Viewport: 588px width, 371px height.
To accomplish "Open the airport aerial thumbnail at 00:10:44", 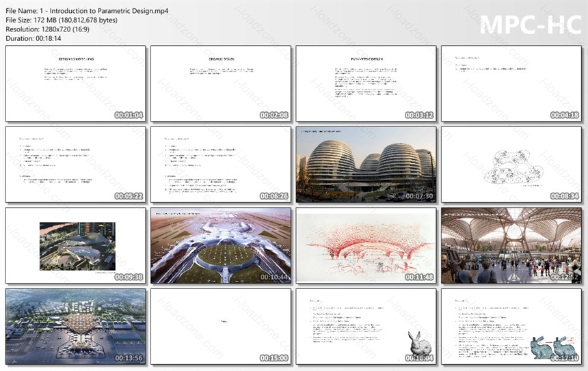I will 220,245.
